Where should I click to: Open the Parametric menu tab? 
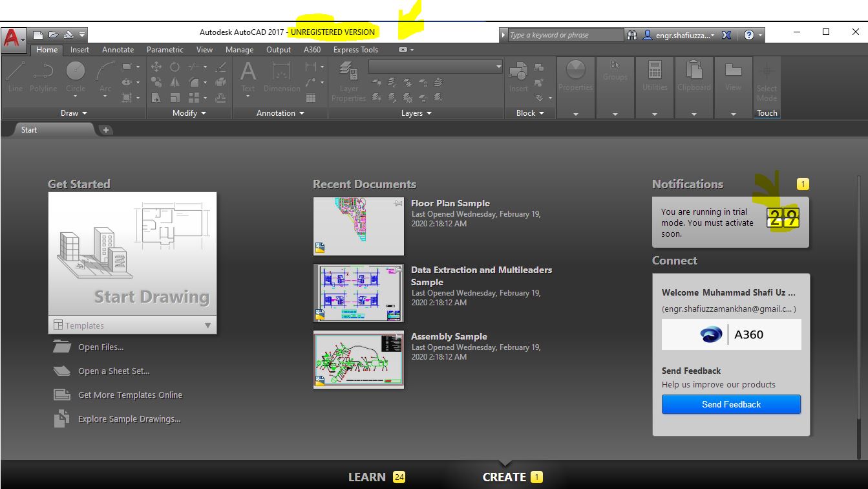pos(164,49)
